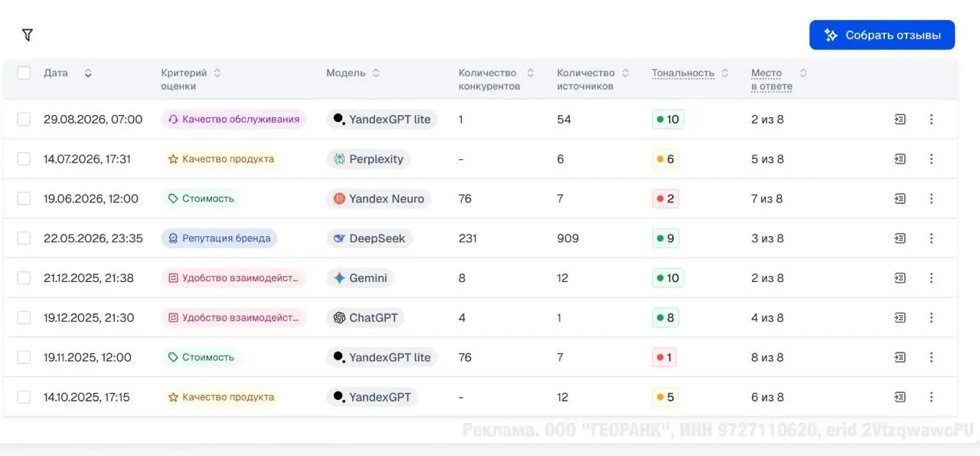This screenshot has width=980, height=456.
Task: Open details icon for the 22.05.2026 row
Action: tap(900, 238)
